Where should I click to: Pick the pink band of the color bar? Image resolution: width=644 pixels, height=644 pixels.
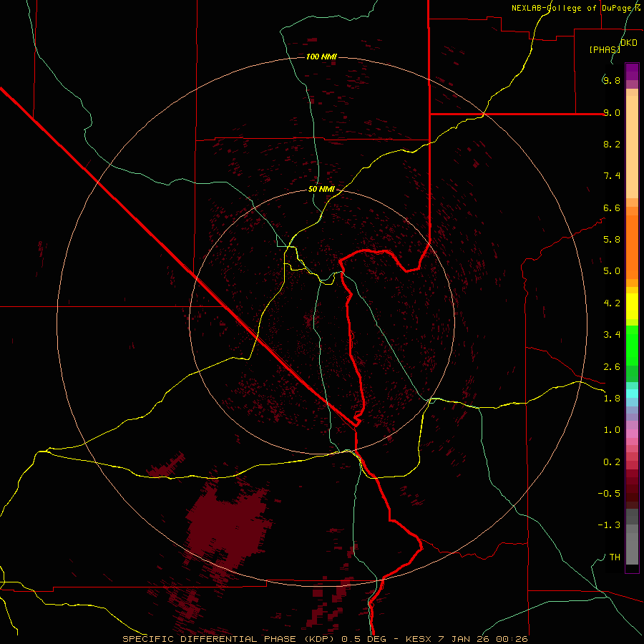pyautogui.click(x=632, y=434)
